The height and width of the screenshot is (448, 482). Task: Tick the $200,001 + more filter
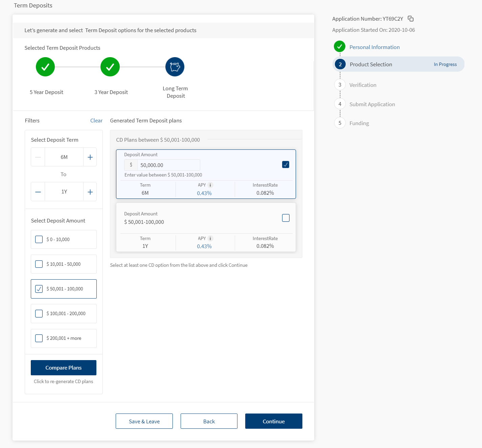click(x=39, y=338)
